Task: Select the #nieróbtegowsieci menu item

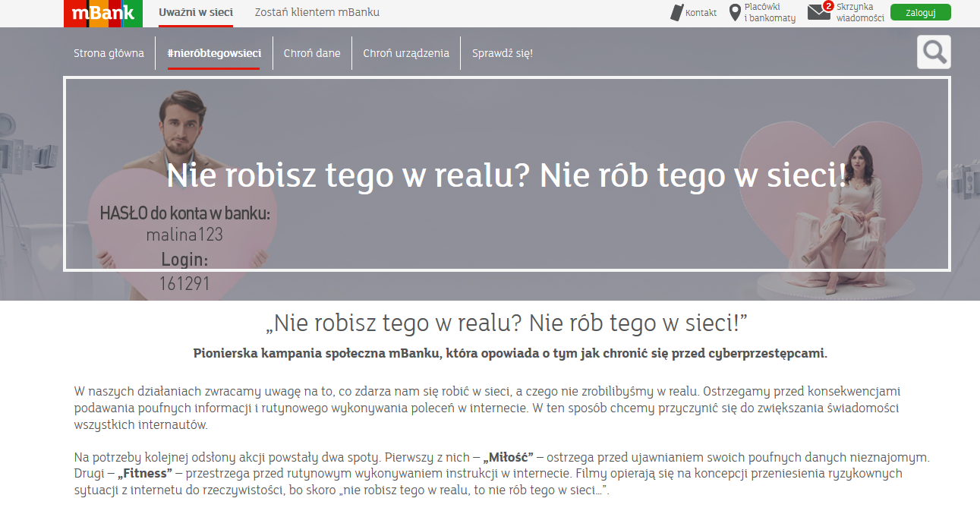Action: click(214, 53)
